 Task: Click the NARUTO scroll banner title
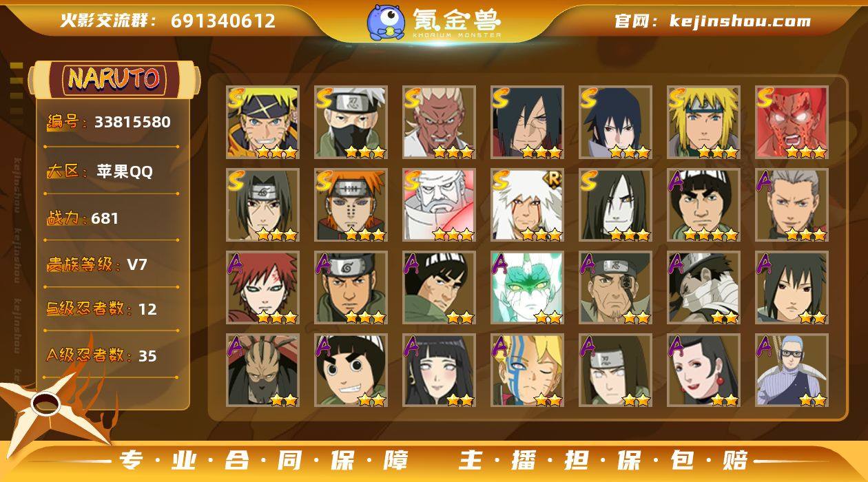pyautogui.click(x=114, y=79)
